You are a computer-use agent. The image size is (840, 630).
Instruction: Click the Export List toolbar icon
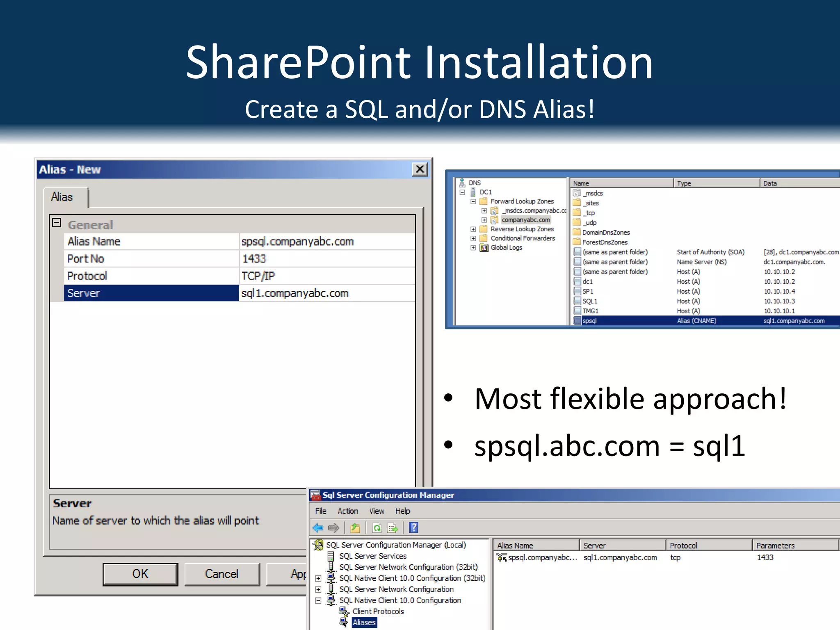coord(393,528)
